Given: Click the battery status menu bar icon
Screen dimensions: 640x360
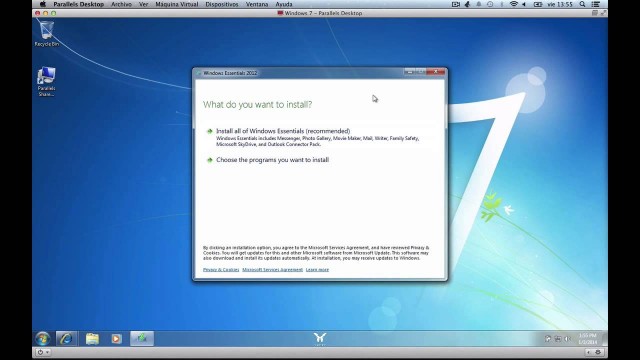Looking at the screenshot, I should 538,4.
